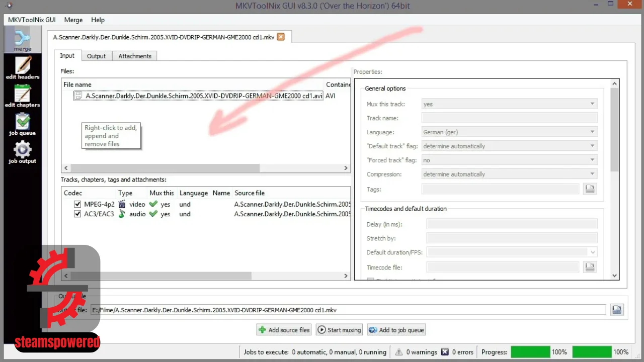Click the Tags input field
This screenshot has width=644, height=362.
coord(500,189)
